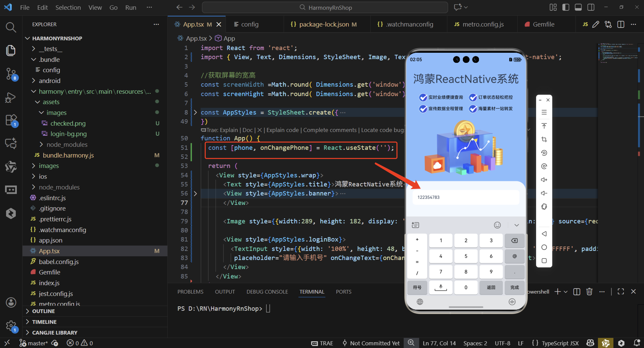The height and width of the screenshot is (348, 644).
Task: Open the Explorer view icon
Action: tap(11, 50)
